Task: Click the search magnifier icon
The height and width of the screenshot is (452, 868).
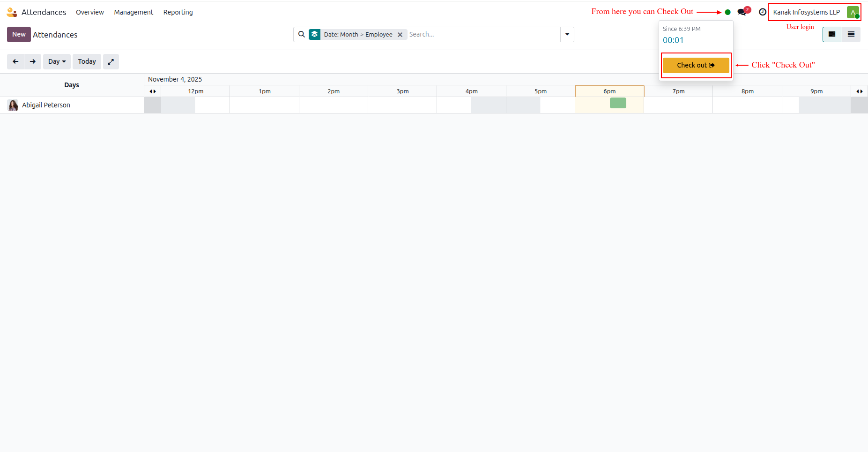Action: (302, 34)
